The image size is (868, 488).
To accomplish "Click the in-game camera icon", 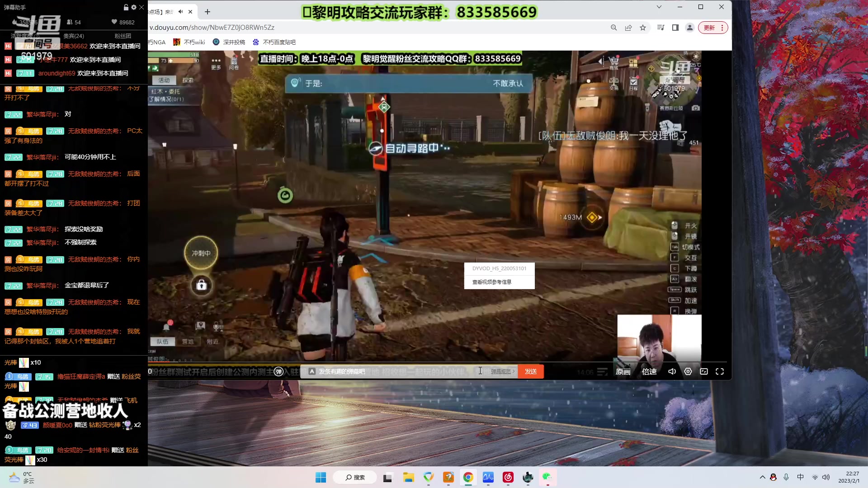I will [x=696, y=108].
